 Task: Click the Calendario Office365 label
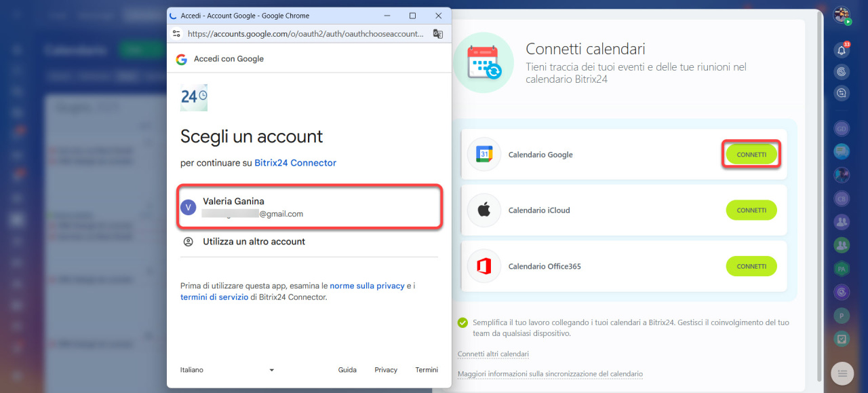pos(545,267)
